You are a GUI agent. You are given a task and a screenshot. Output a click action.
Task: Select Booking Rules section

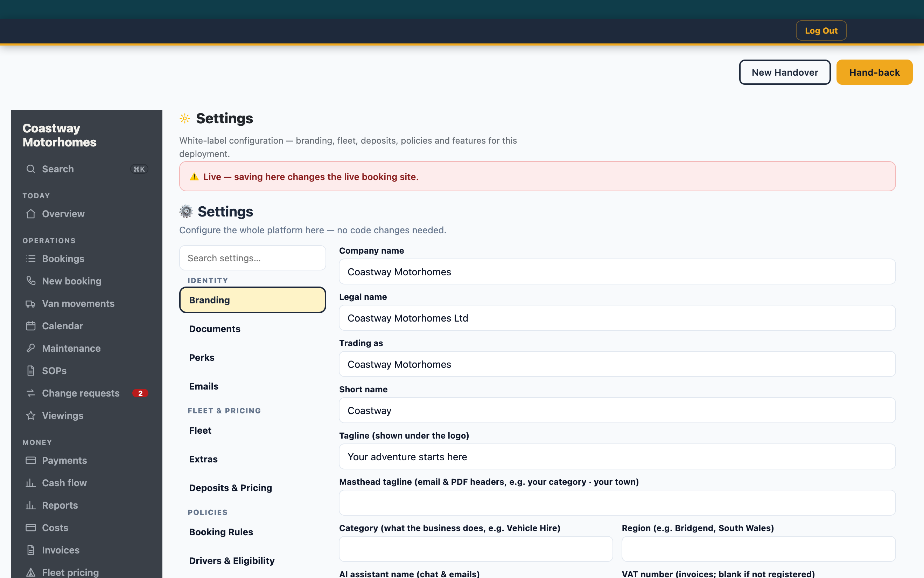click(x=252, y=532)
